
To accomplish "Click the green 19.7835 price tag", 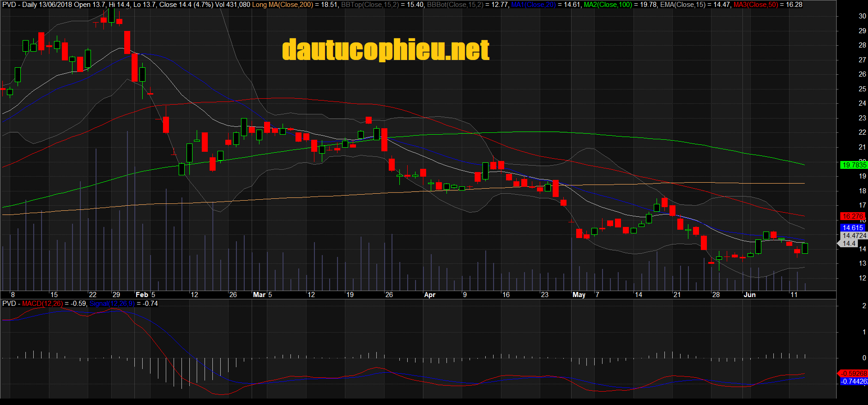I will point(854,165).
